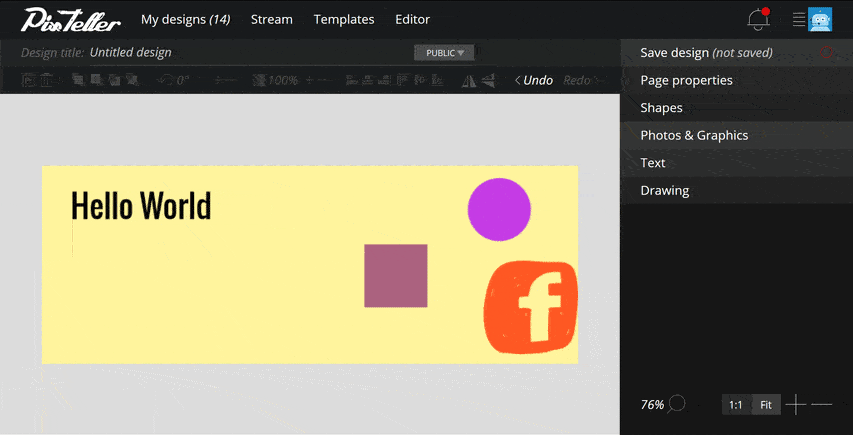Click the robot profile avatar
This screenshot has height=435, width=853.
(x=820, y=20)
